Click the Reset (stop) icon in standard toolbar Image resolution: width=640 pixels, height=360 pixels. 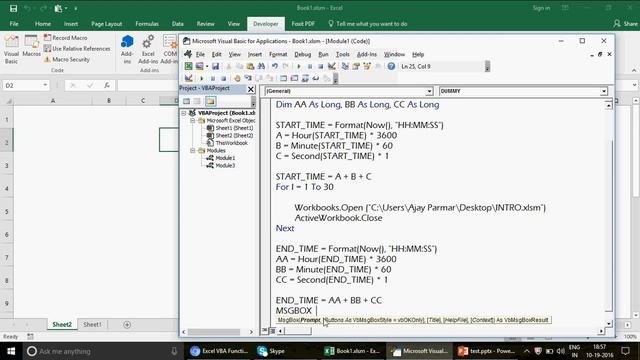point(320,66)
